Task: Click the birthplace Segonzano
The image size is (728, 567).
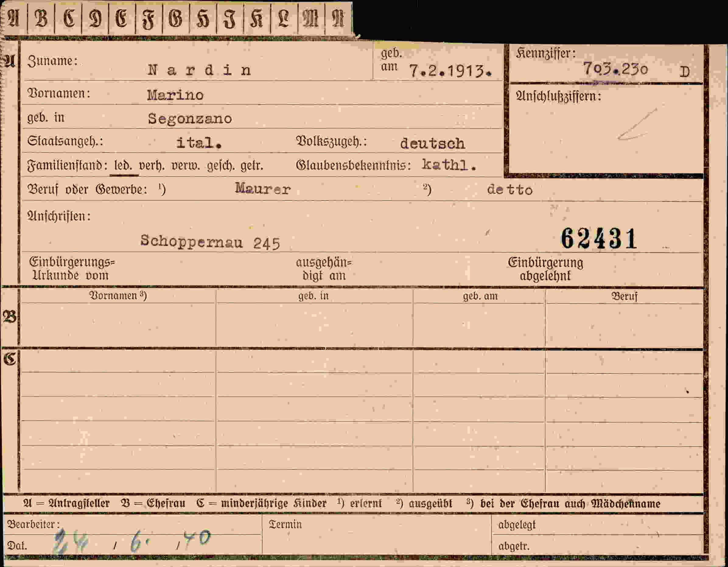Action: pos(190,119)
